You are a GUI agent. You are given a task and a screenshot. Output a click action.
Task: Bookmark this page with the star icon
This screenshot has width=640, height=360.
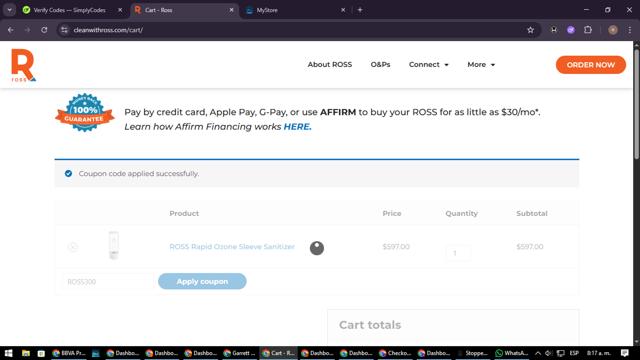click(530, 30)
